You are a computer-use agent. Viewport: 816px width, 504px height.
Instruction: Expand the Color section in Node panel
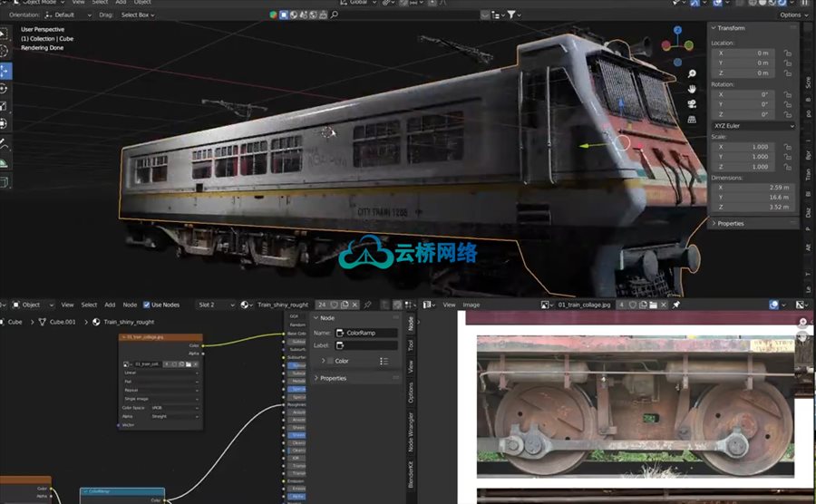[x=323, y=361]
